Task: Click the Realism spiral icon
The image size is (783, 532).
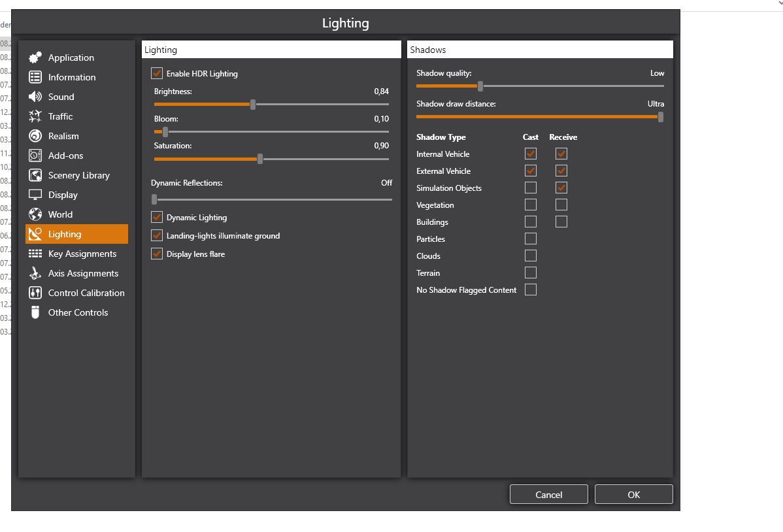Action: tap(35, 136)
